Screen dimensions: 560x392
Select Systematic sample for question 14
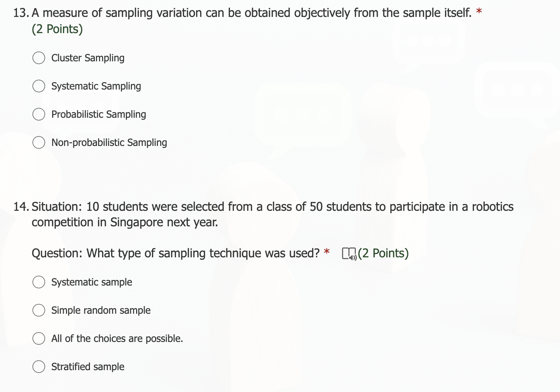point(39,282)
